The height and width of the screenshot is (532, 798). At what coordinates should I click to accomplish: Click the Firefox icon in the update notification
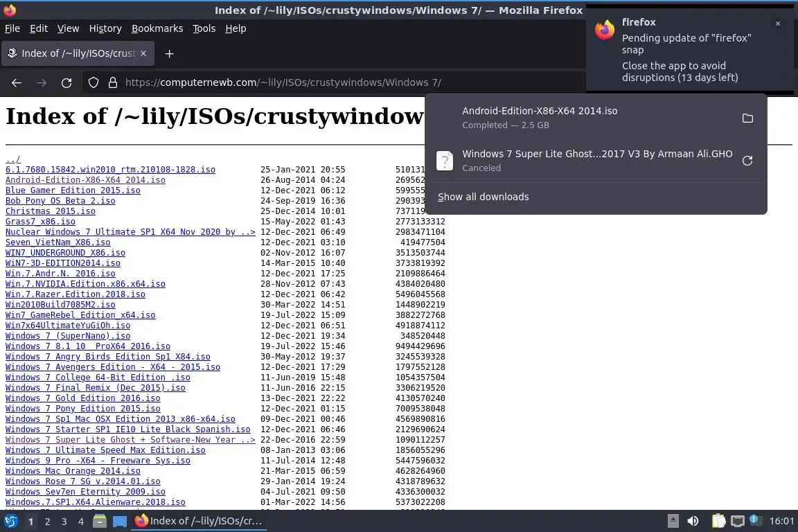pyautogui.click(x=605, y=30)
